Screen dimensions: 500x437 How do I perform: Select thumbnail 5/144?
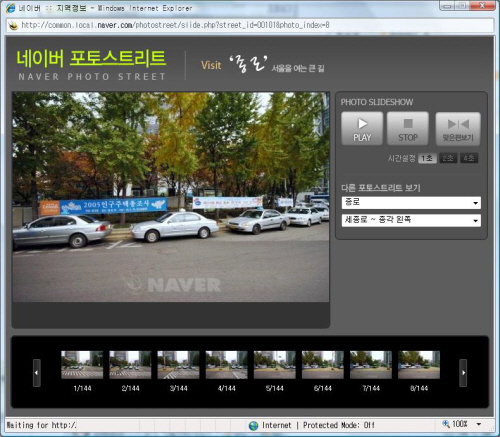point(275,365)
